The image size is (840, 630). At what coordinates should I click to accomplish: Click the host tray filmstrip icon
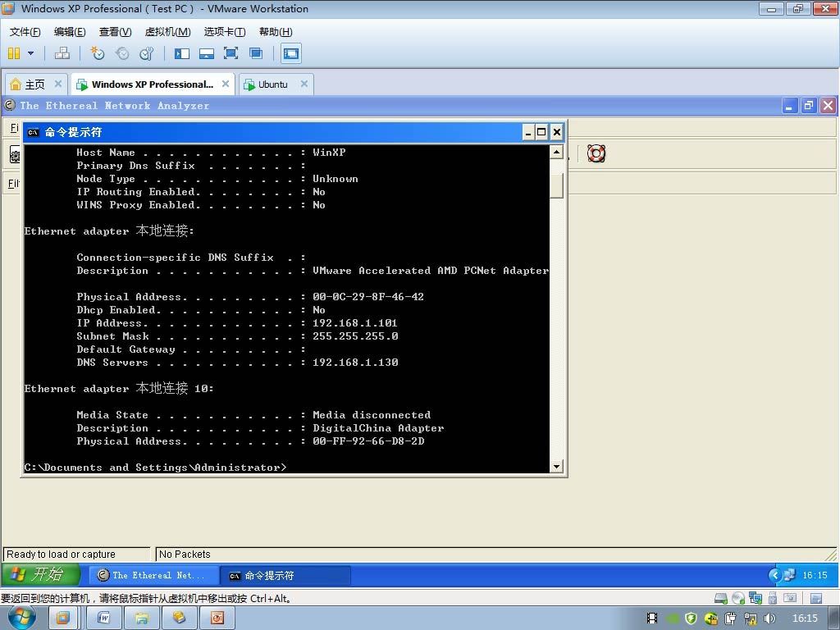tap(652, 619)
